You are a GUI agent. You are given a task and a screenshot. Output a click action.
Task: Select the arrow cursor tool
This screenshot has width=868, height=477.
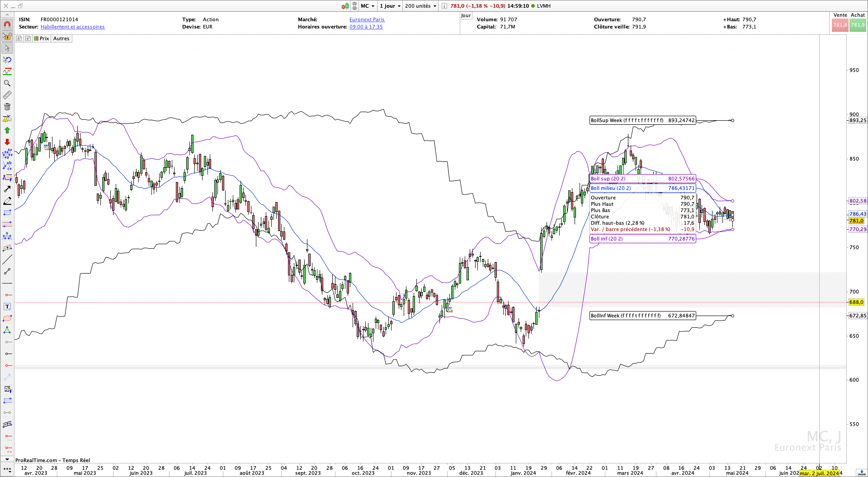(7, 48)
